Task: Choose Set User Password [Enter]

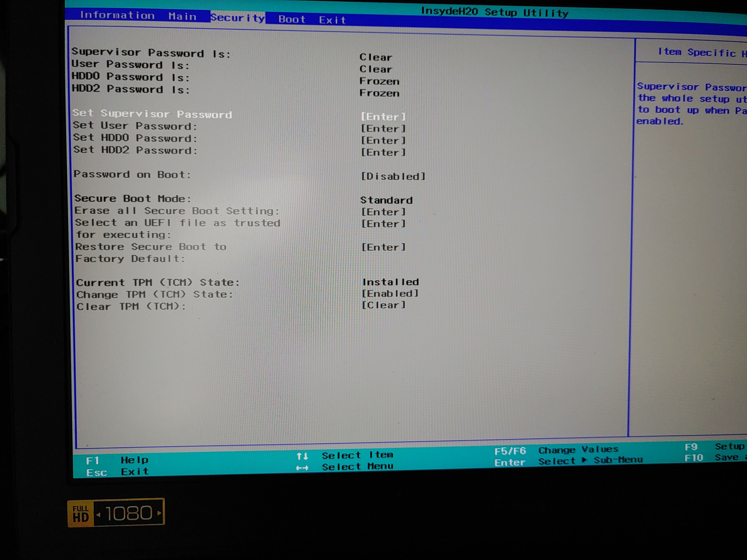Action: pos(383,129)
